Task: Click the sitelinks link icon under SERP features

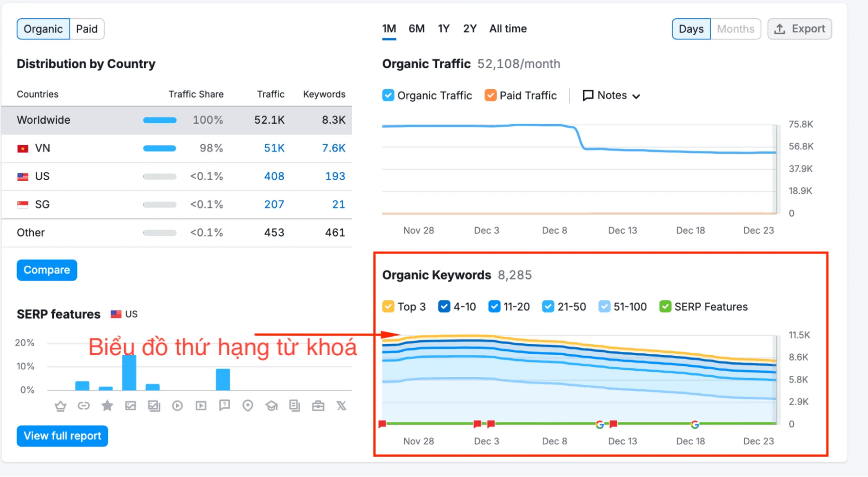Action: click(84, 406)
